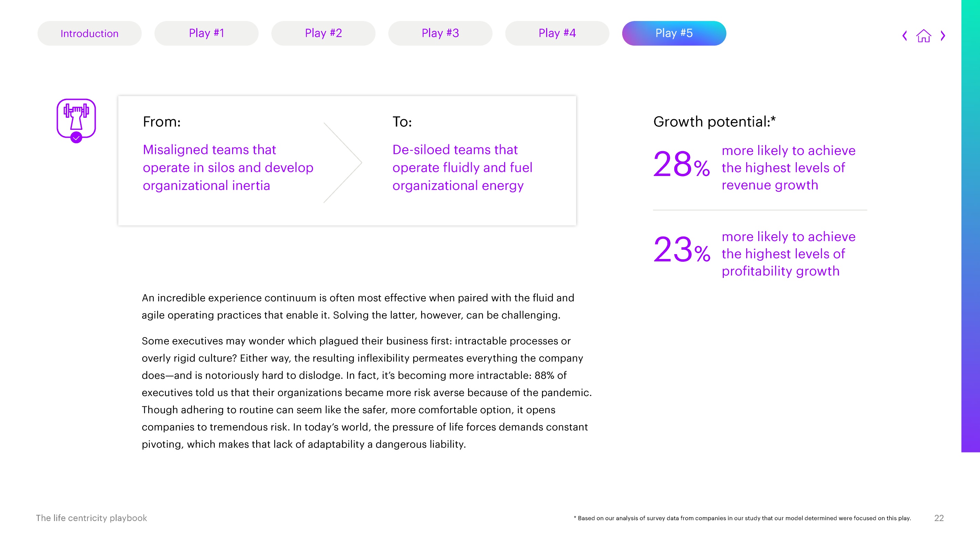The height and width of the screenshot is (551, 980).
Task: Select the active Play #5 tab
Action: click(x=674, y=33)
